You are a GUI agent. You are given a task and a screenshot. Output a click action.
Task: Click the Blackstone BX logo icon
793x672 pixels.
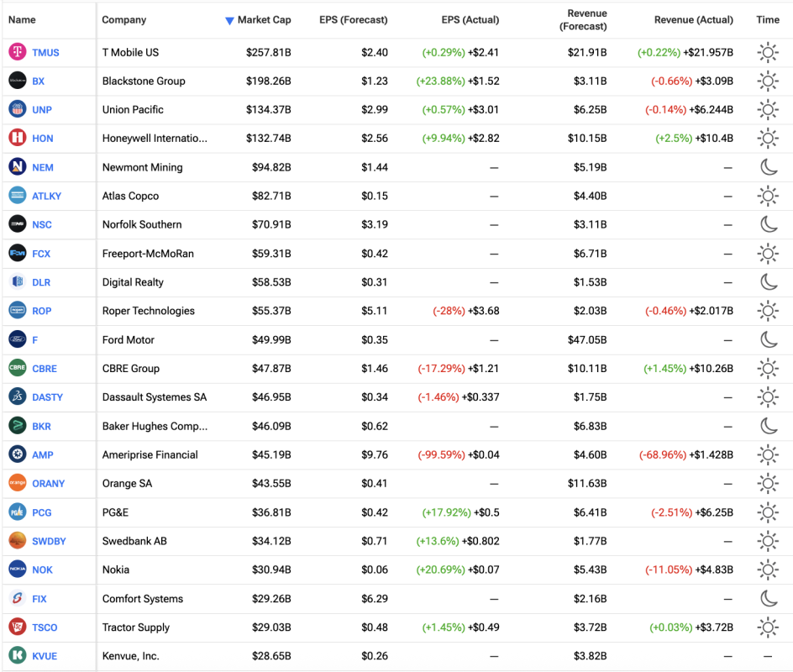click(18, 81)
